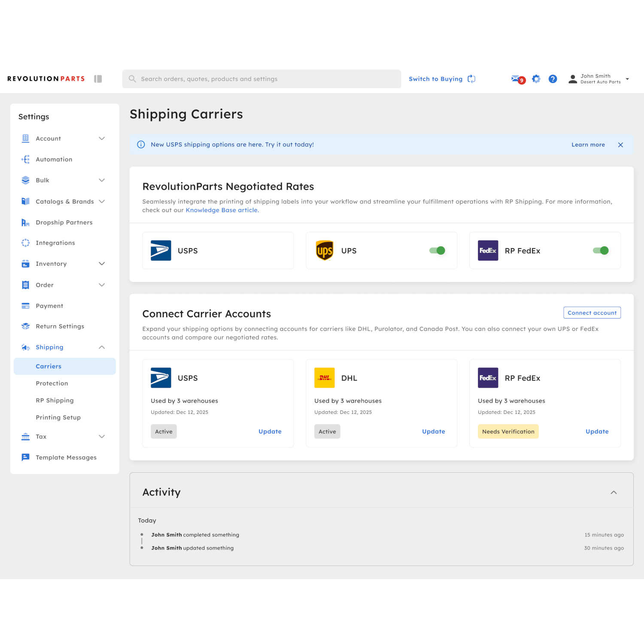Select Carriers in the Shipping submenu
This screenshot has width=644, height=644.
[65, 366]
